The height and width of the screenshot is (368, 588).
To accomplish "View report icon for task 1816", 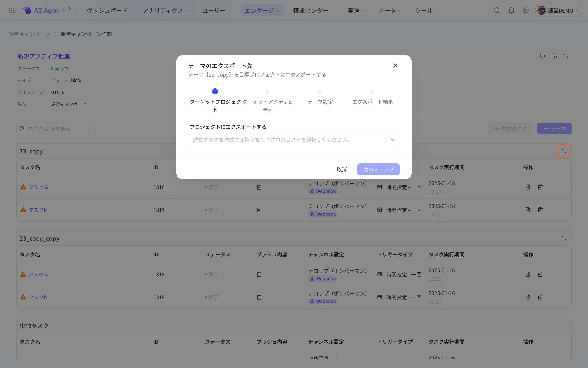I will point(528,187).
